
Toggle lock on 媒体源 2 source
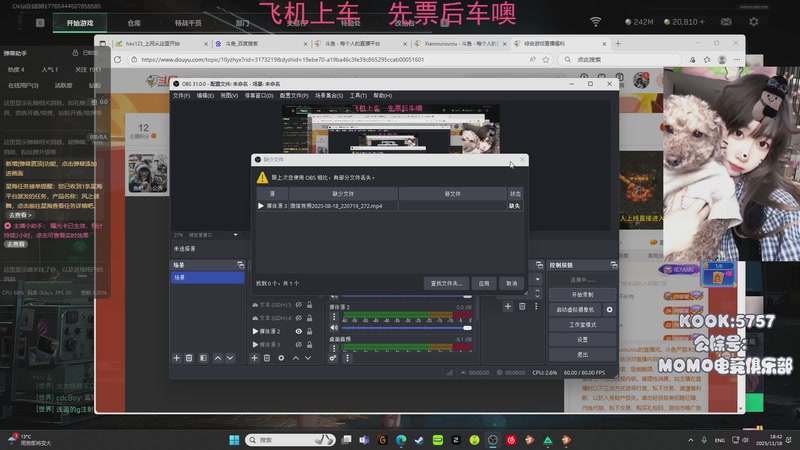pyautogui.click(x=309, y=332)
